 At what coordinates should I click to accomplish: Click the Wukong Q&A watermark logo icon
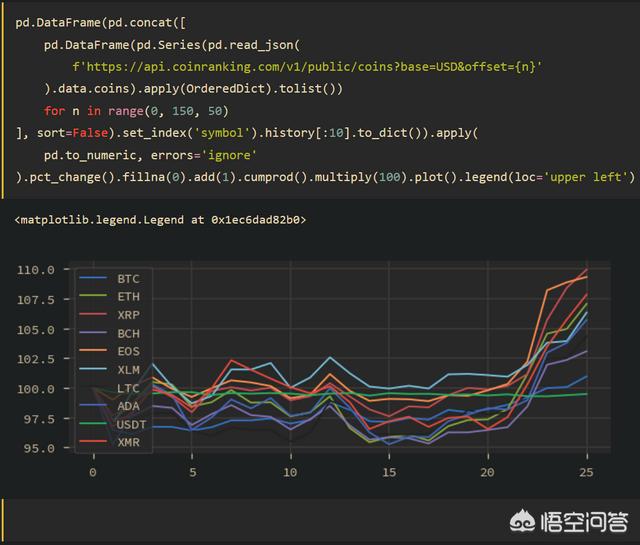click(522, 522)
